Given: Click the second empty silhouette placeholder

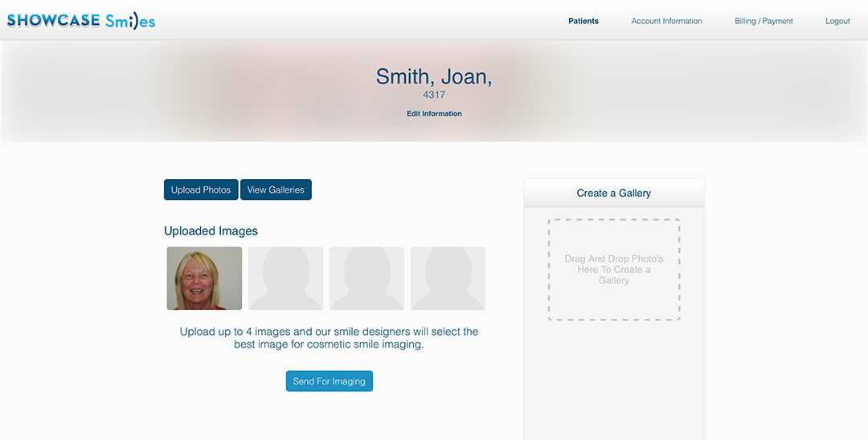Looking at the screenshot, I should tap(285, 278).
